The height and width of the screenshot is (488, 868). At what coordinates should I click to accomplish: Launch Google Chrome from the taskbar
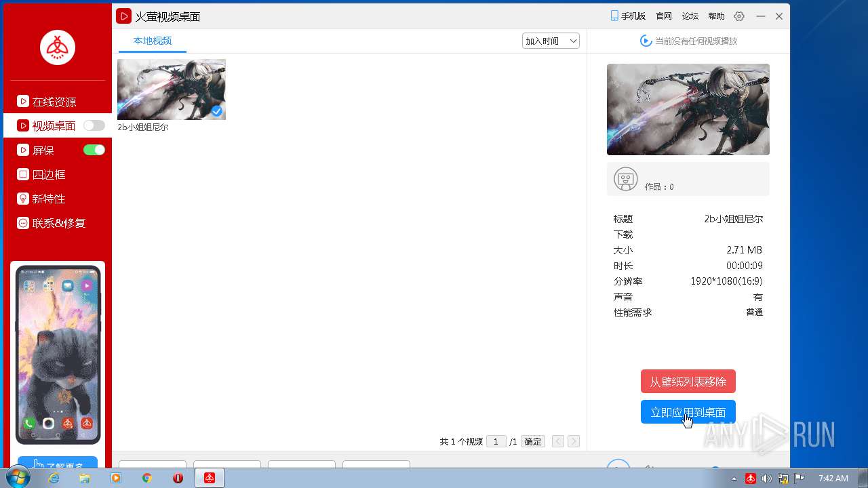click(147, 478)
